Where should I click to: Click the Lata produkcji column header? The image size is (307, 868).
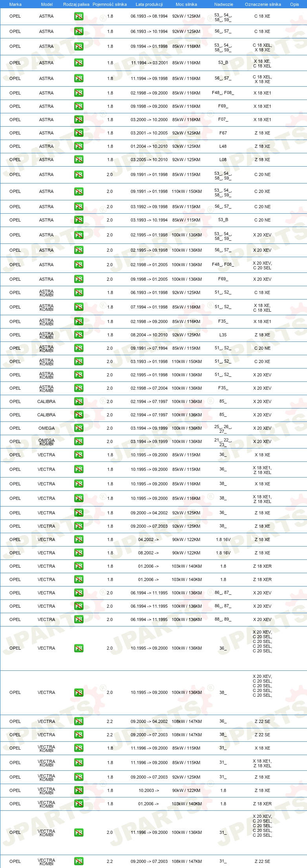tap(149, 4)
